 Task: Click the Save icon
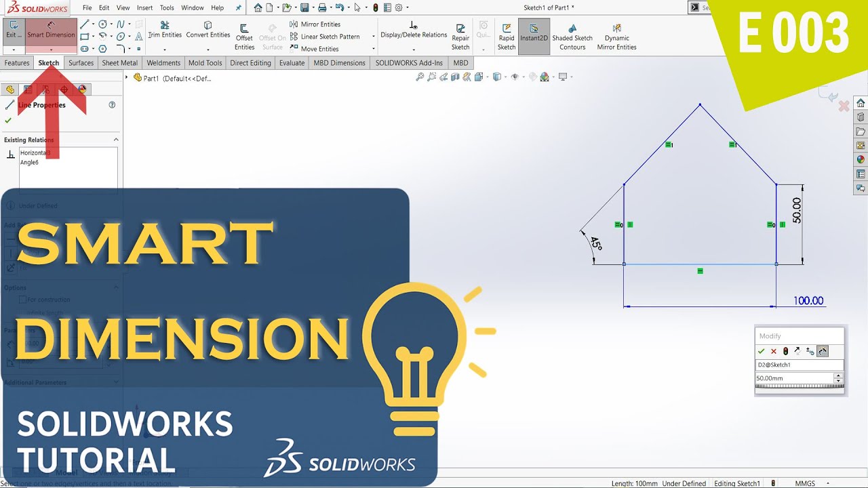click(304, 7)
